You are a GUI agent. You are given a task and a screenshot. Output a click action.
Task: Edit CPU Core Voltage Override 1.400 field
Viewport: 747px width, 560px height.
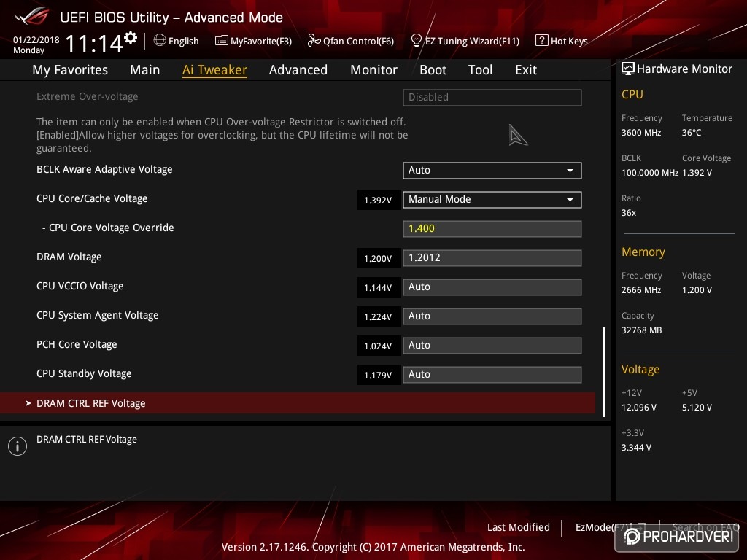point(492,228)
